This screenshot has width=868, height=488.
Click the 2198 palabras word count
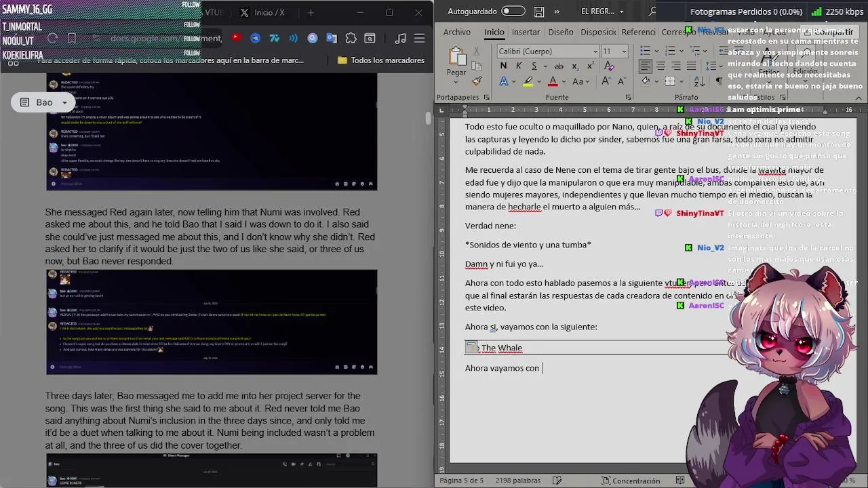pyautogui.click(x=519, y=481)
